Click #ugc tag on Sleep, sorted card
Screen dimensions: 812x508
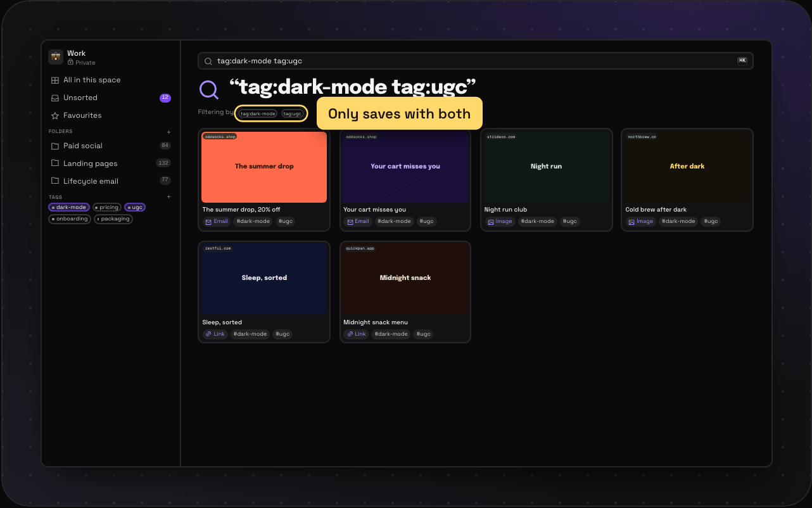[x=282, y=334]
